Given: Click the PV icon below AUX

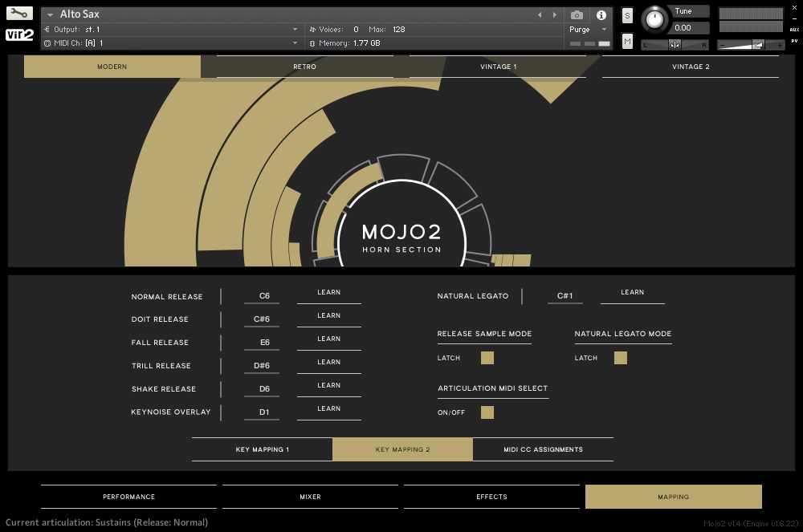Looking at the screenshot, I should click(794, 41).
